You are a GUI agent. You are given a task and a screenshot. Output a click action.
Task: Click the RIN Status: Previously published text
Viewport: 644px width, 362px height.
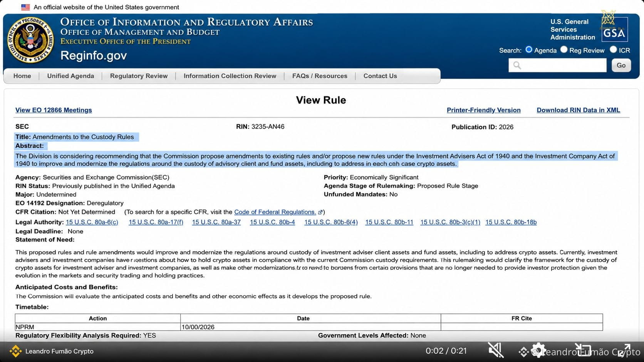(x=95, y=186)
